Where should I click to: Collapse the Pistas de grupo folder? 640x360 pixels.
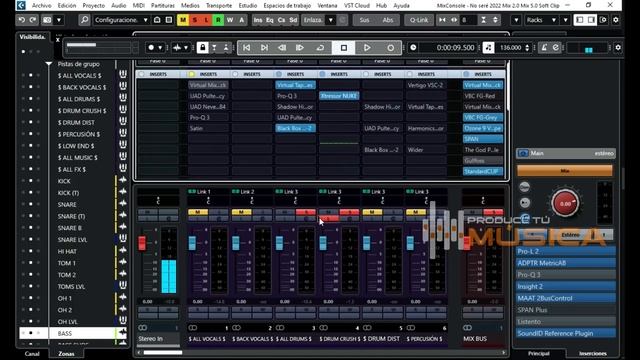49,64
